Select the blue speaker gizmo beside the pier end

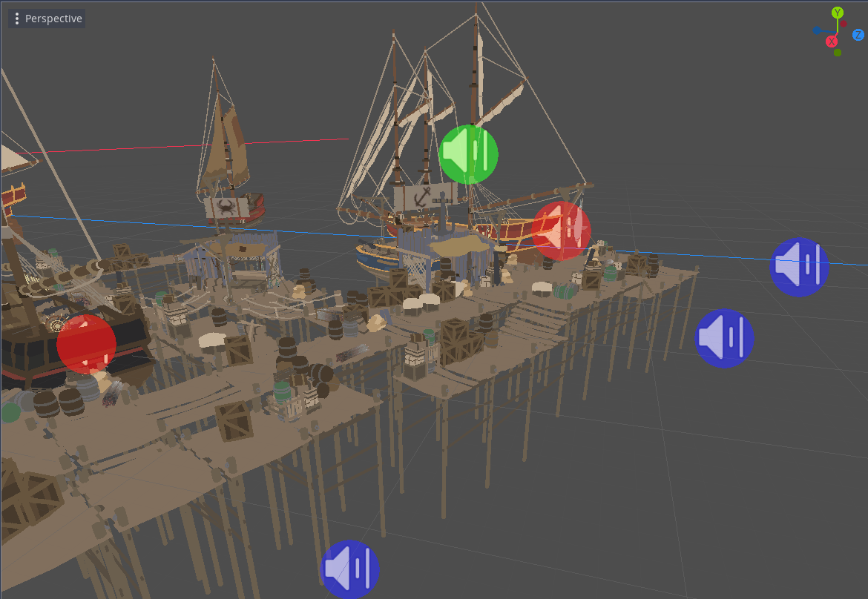(x=724, y=338)
